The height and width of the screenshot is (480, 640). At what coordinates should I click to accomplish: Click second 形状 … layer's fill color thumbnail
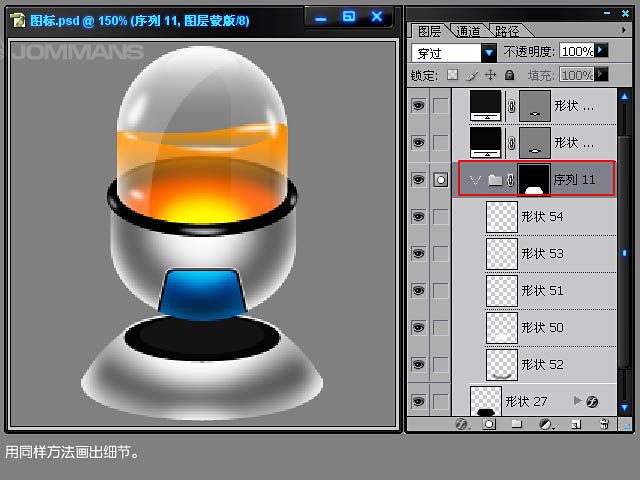[486, 143]
